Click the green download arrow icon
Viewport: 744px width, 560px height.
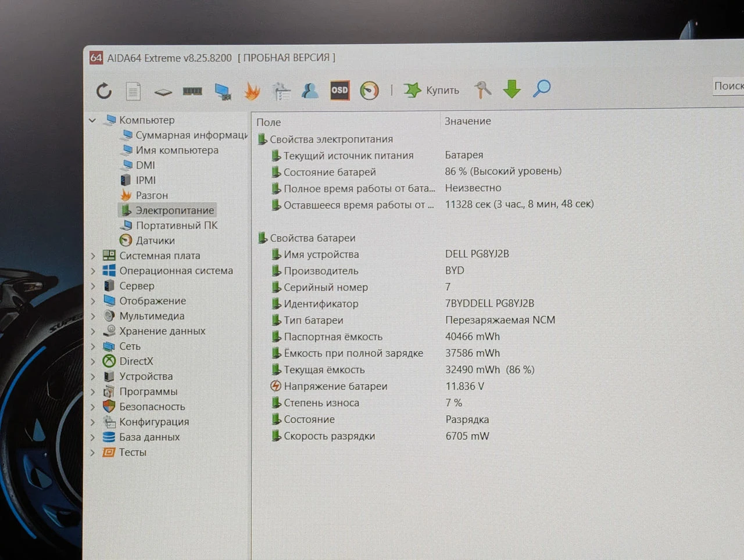(x=512, y=89)
